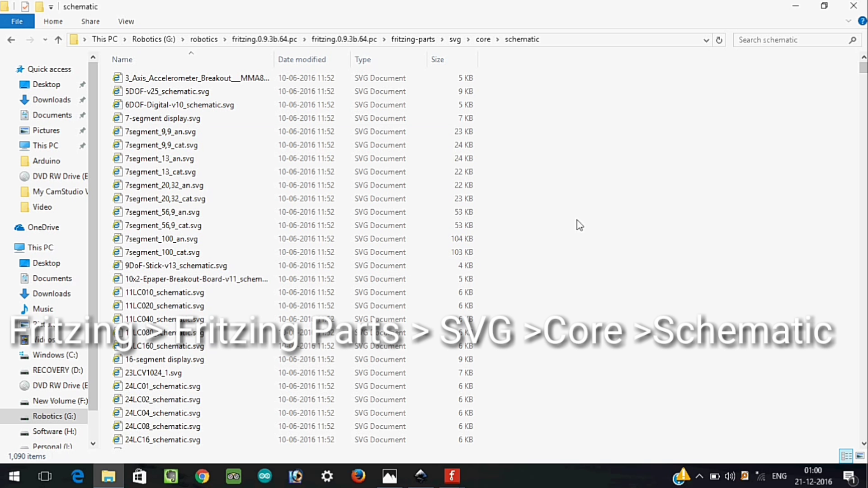Select 9DoF-Stick-v13_schematic.svg file
The height and width of the screenshot is (488, 868).
(x=176, y=266)
